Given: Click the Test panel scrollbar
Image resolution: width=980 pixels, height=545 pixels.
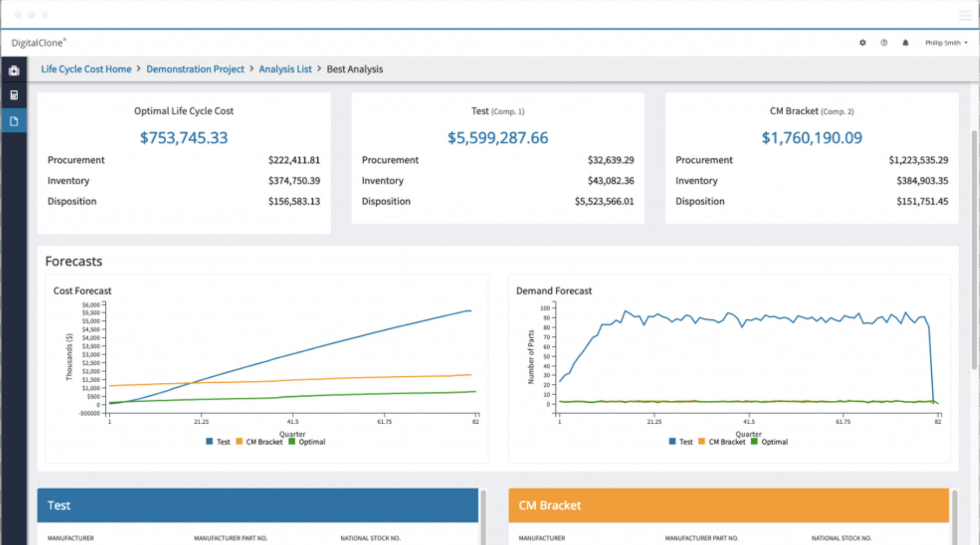Looking at the screenshot, I should click(x=483, y=517).
